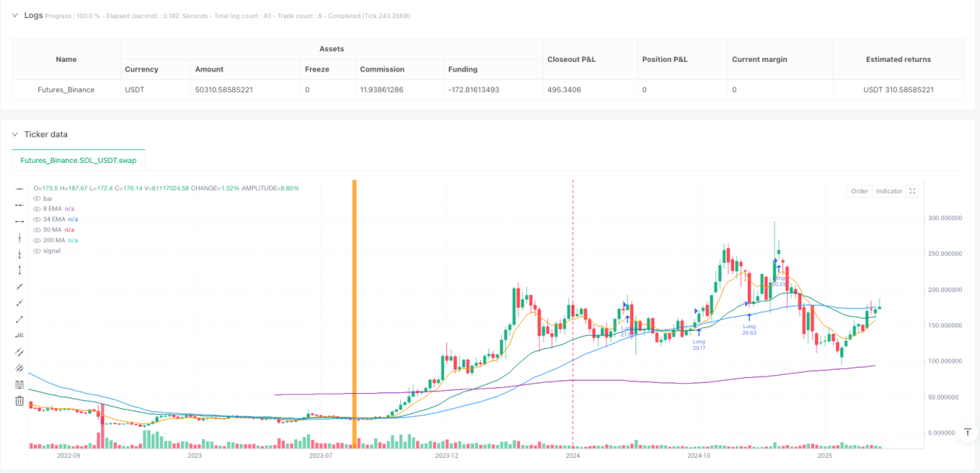This screenshot has height=473, width=980.
Task: Hide the signal overlay with eye icon
Action: coord(37,250)
